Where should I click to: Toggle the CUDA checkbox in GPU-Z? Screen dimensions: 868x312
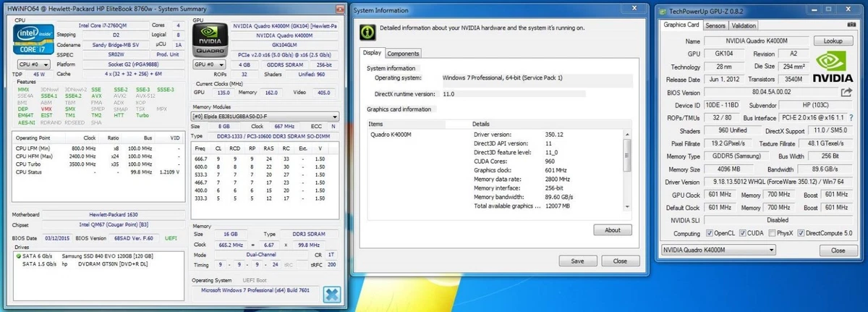(x=744, y=233)
